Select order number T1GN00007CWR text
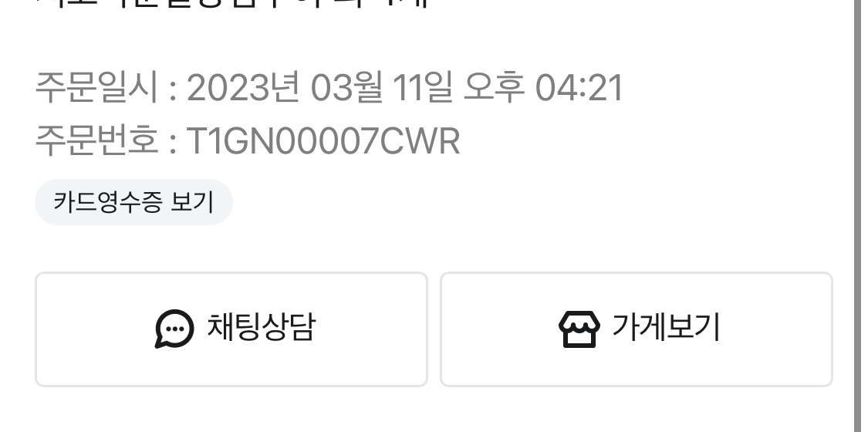The width and height of the screenshot is (868, 432). pyautogui.click(x=323, y=141)
